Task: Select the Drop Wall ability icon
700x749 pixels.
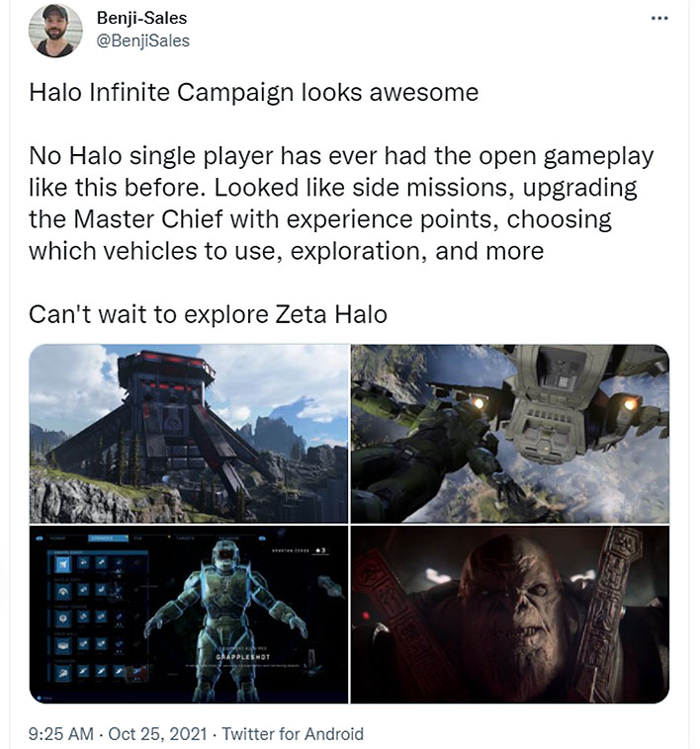Action: pos(63,646)
